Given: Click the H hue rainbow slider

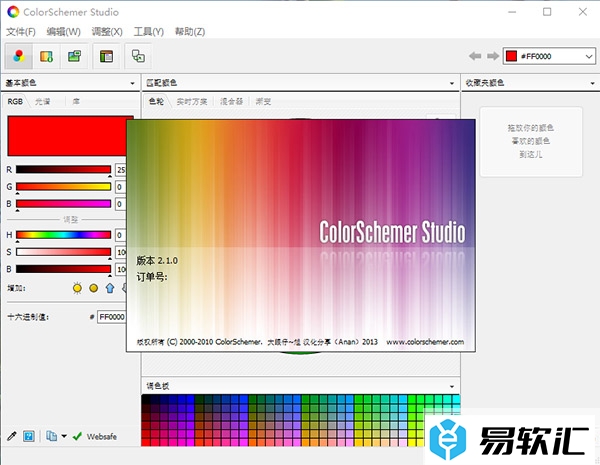Looking at the screenshot, I should (x=63, y=235).
